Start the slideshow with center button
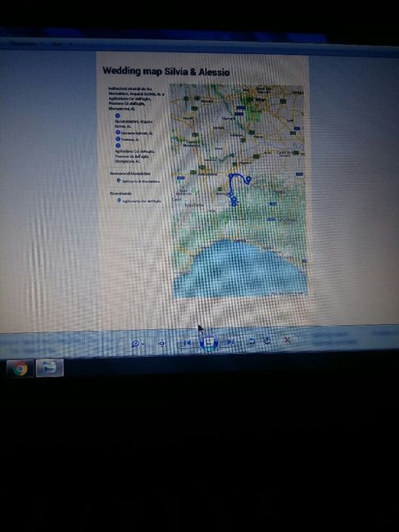Viewport: 399px width, 532px height. tap(209, 342)
